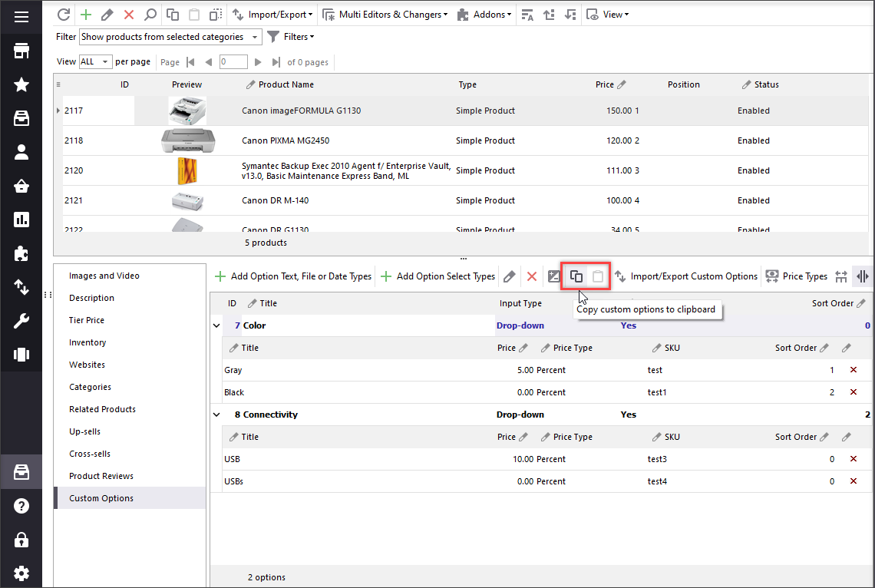This screenshot has height=588, width=875.
Task: Remove the USB option value
Action: pos(854,458)
